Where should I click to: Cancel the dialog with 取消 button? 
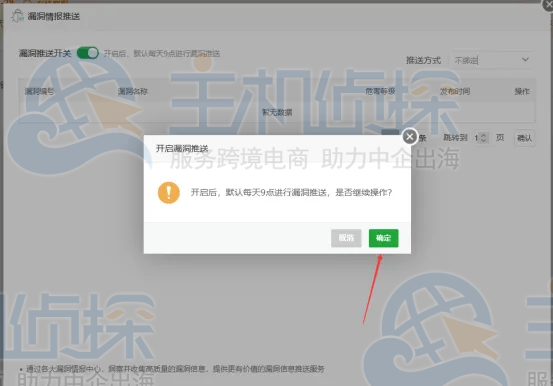[x=346, y=238]
